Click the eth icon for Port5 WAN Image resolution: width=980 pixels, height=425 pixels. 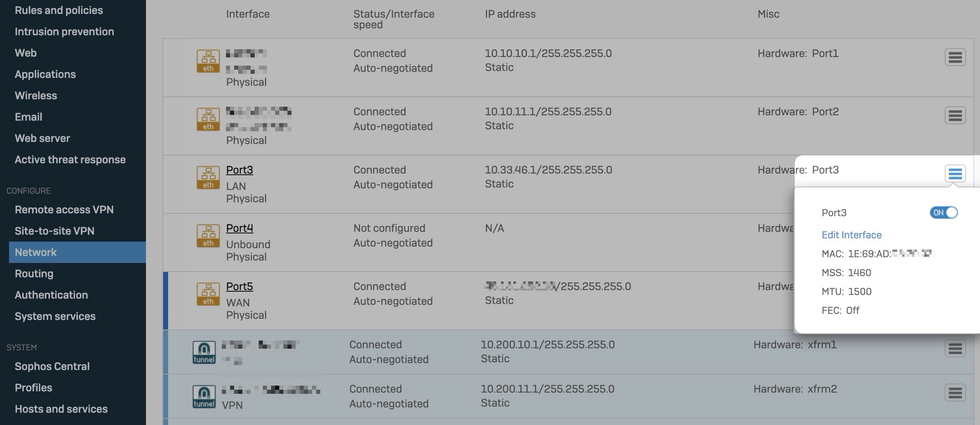click(x=208, y=294)
